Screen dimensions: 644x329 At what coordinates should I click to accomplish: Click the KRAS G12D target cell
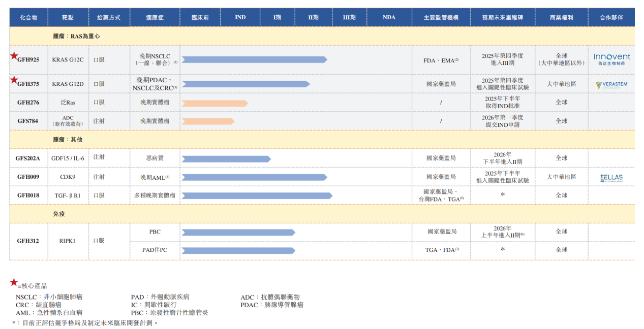(x=68, y=84)
